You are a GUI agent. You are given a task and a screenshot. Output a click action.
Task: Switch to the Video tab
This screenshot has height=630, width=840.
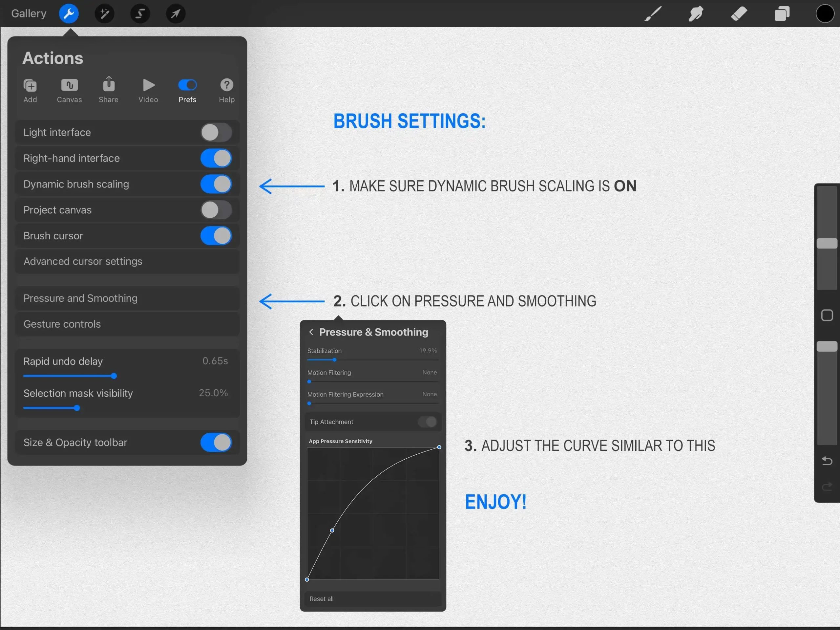[x=148, y=91]
